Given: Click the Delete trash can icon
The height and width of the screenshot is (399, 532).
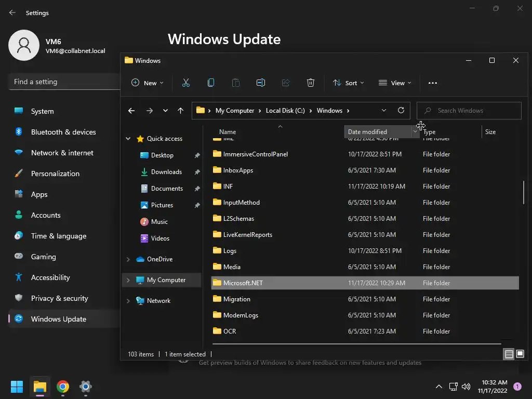Looking at the screenshot, I should (x=311, y=83).
